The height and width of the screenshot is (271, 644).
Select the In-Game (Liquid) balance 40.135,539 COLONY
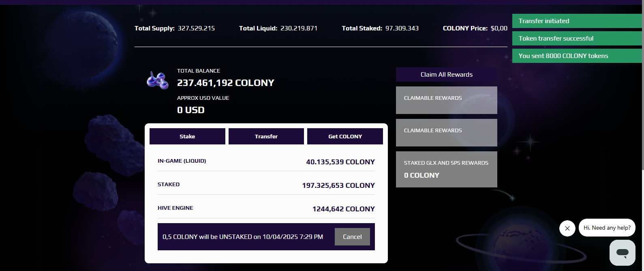pos(340,162)
